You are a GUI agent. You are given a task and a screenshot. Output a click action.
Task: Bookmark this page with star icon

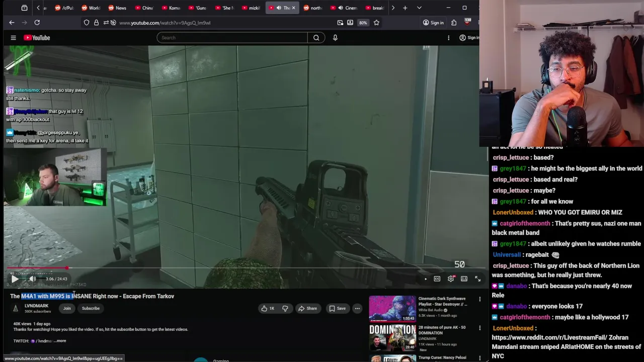(x=376, y=23)
